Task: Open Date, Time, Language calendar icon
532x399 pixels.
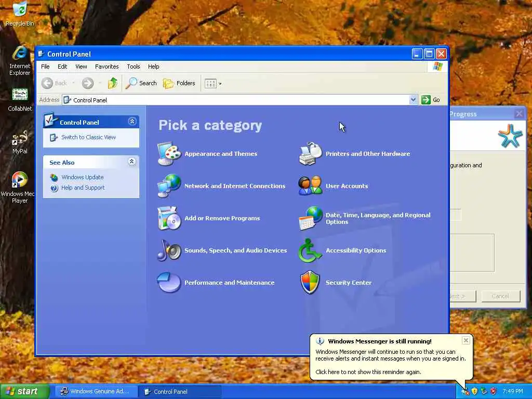Action: click(x=310, y=218)
